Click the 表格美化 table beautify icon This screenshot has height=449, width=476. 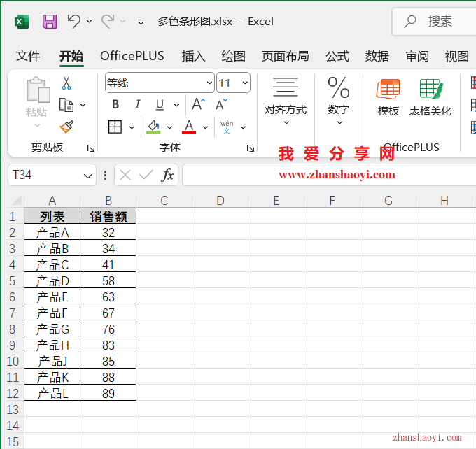[430, 98]
